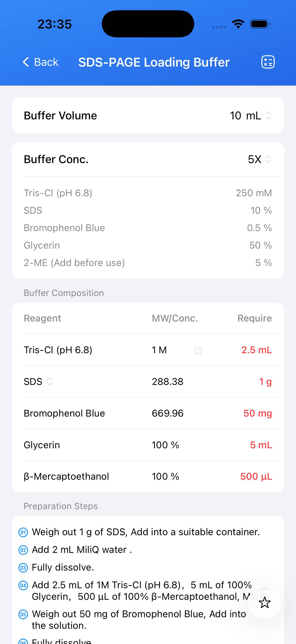296x644 pixels.
Task: Tap the battery status icon
Action: (x=260, y=24)
